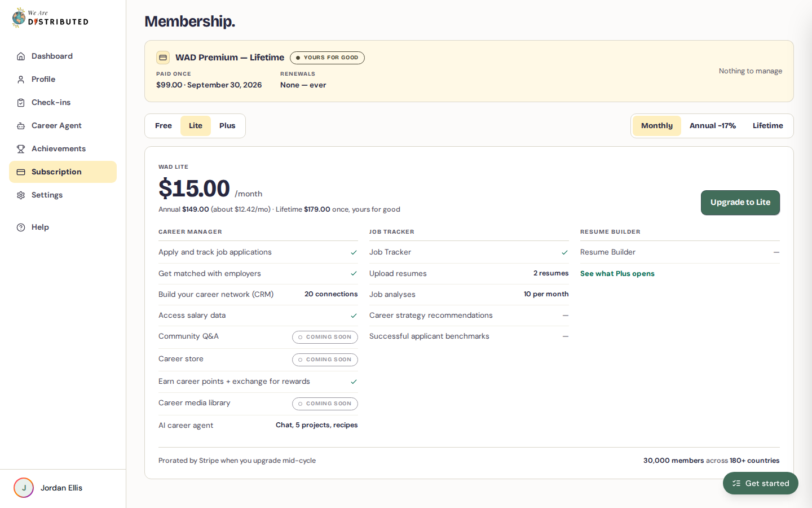Click checklist icon on Get started button
This screenshot has width=812, height=508.
pos(736,483)
